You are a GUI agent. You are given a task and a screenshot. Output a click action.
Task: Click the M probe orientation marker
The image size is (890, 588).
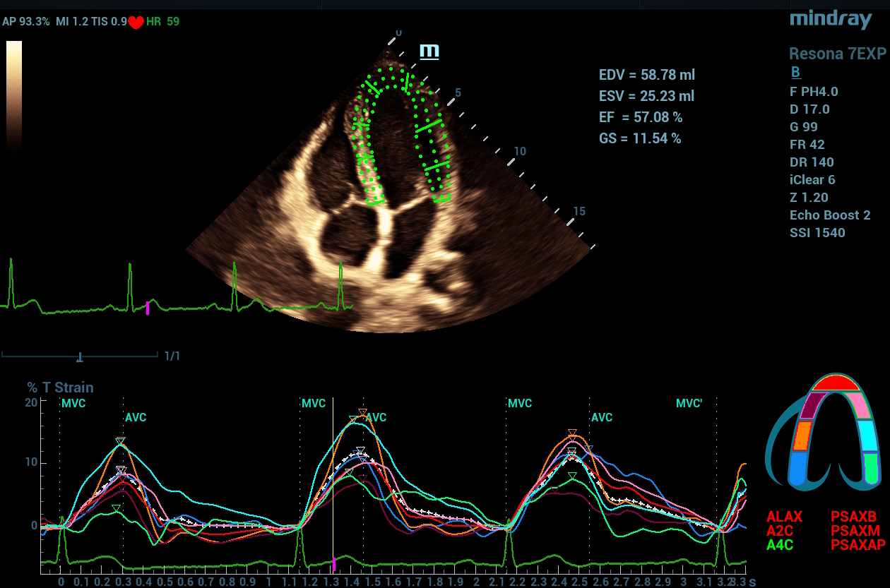[429, 51]
